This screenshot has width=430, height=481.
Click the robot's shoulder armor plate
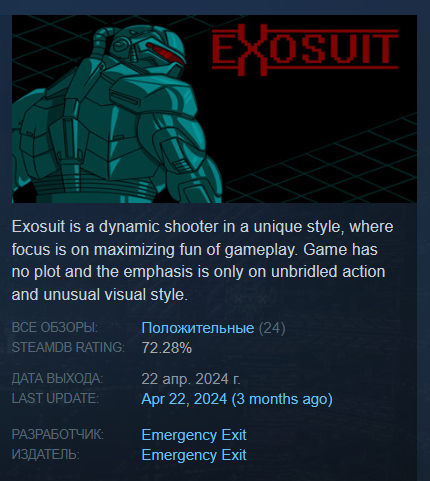152,88
